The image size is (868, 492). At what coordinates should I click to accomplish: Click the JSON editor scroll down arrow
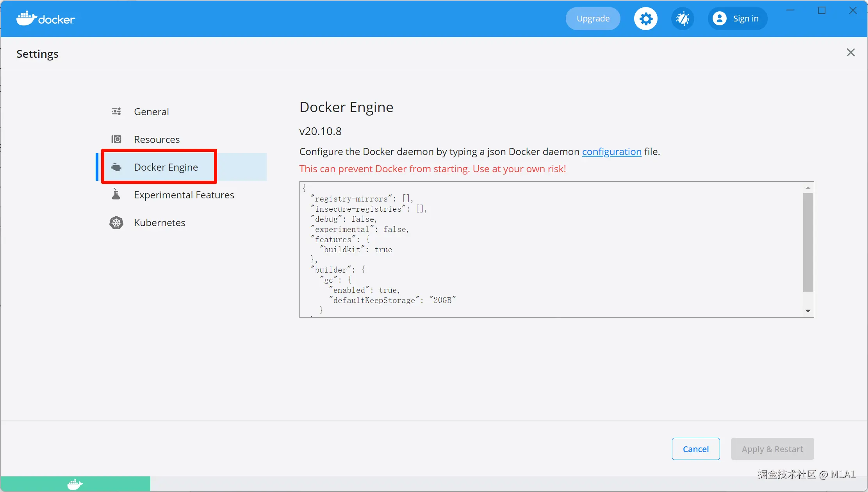coord(808,311)
